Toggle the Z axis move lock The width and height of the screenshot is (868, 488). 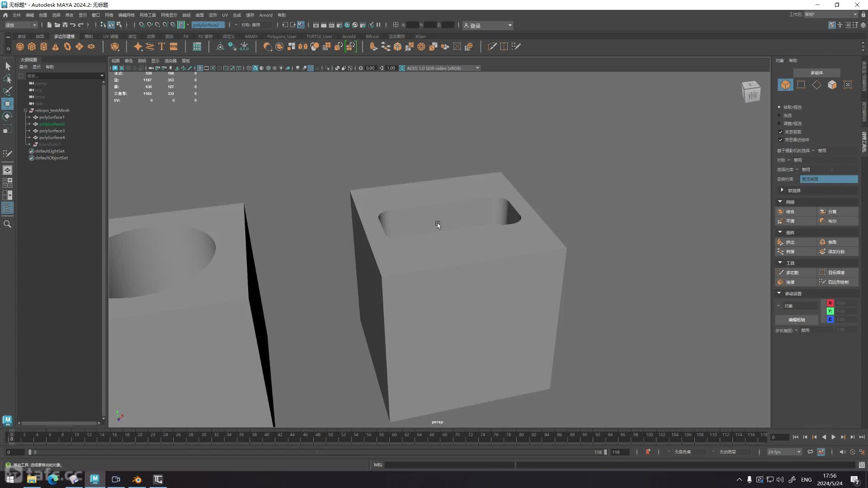(830, 319)
